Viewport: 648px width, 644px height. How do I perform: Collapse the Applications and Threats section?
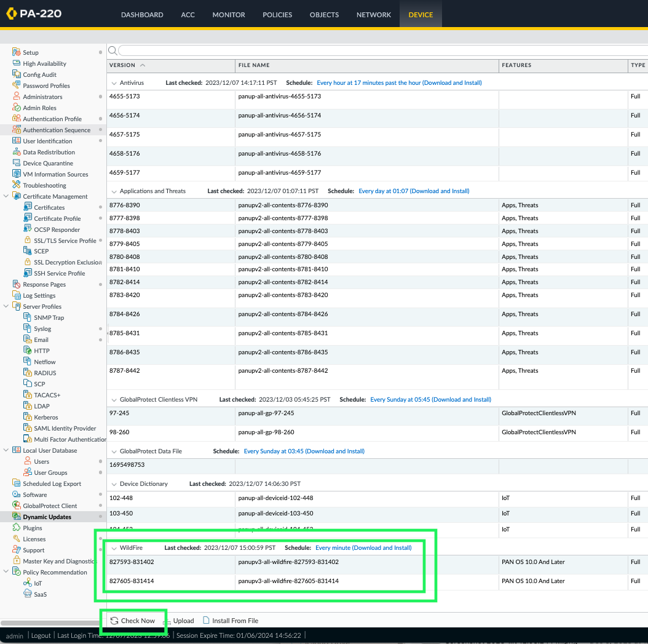tap(115, 191)
